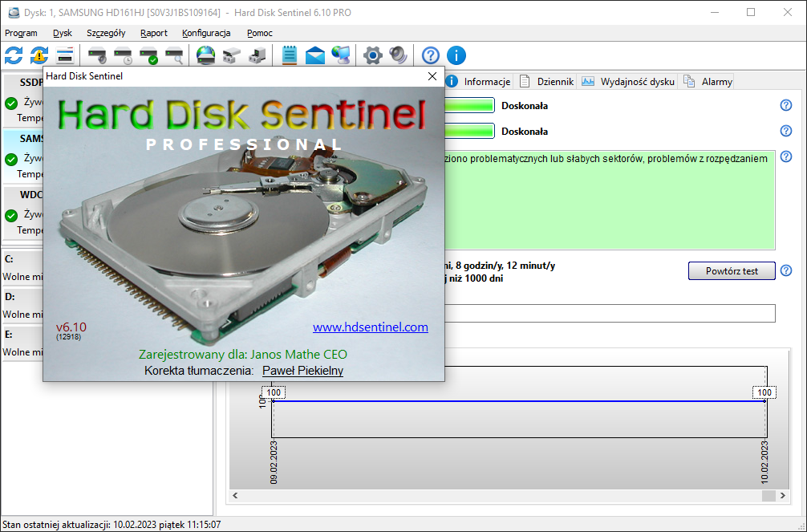Open settings via the gear icon

coord(373,55)
